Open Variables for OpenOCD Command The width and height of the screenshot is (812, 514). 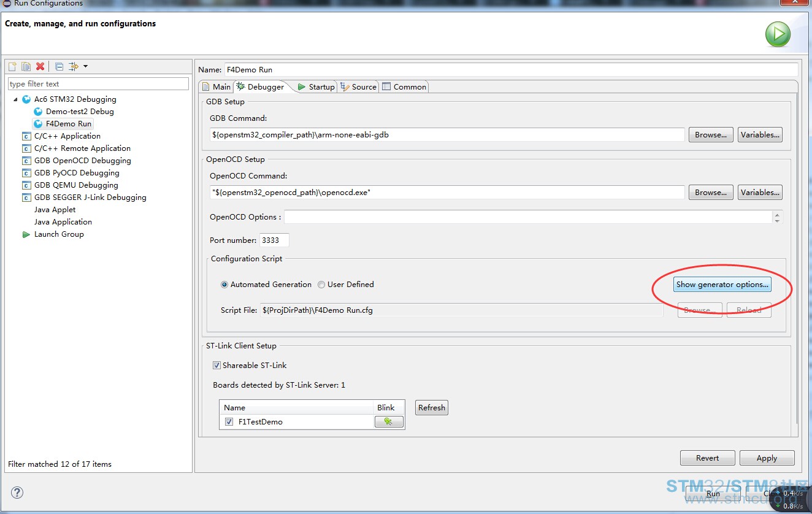760,192
